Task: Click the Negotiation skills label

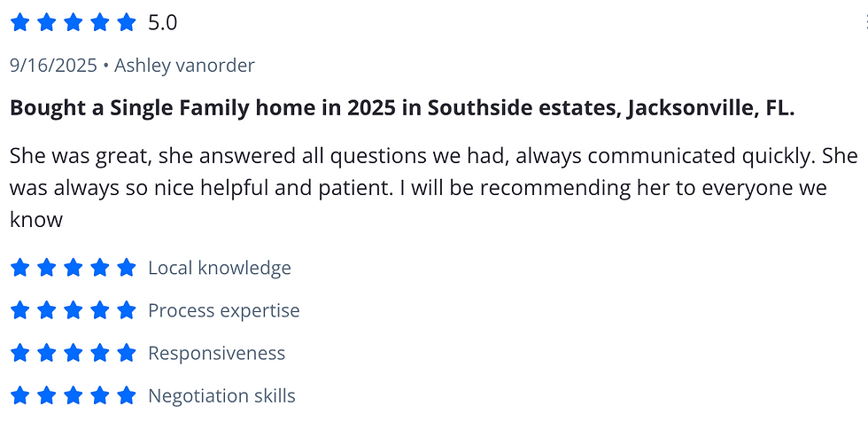Action: (221, 396)
